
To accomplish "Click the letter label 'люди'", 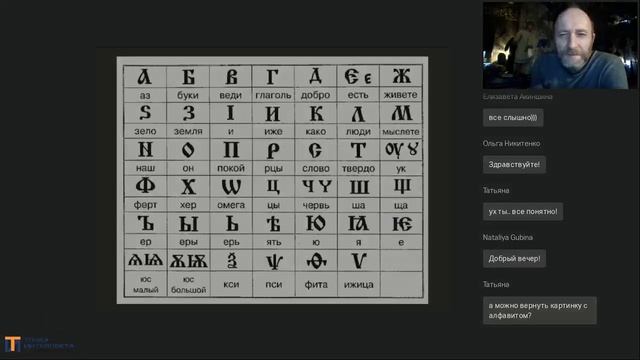I will pyautogui.click(x=358, y=132).
